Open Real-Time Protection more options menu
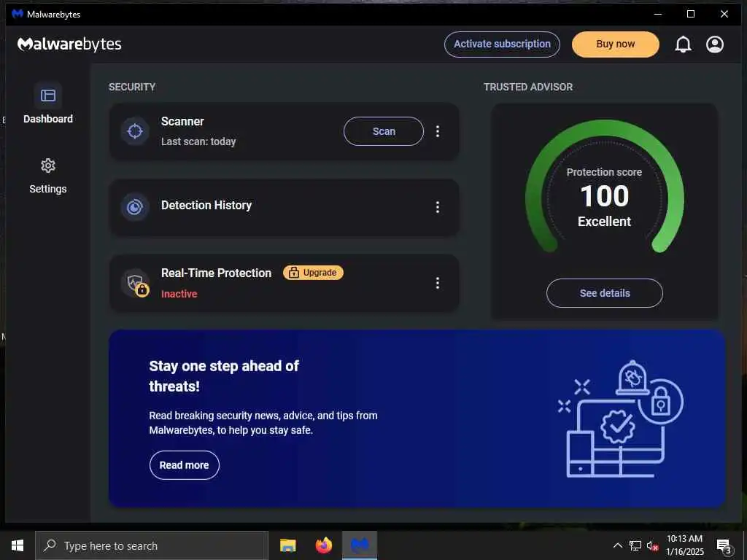Viewport: 747px width, 560px height. point(438,284)
